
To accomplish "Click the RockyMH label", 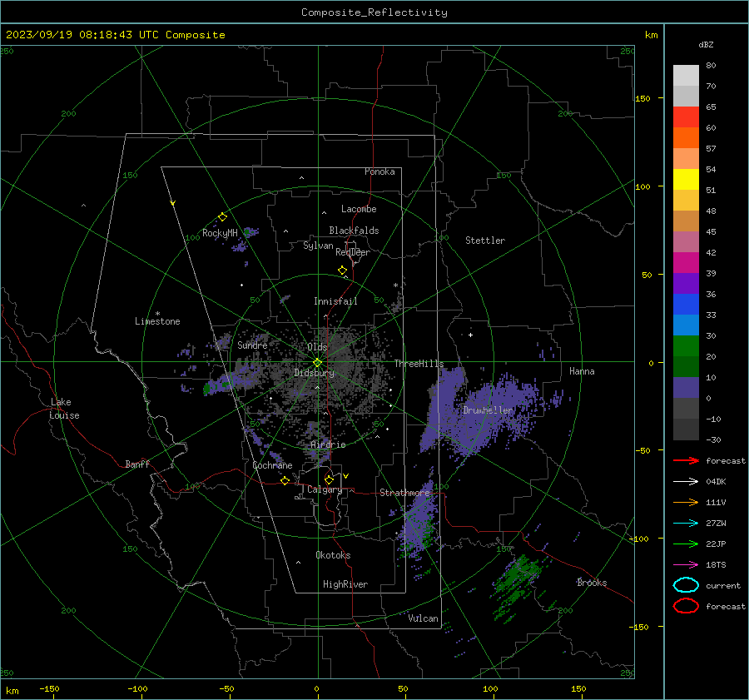I will click(x=220, y=233).
